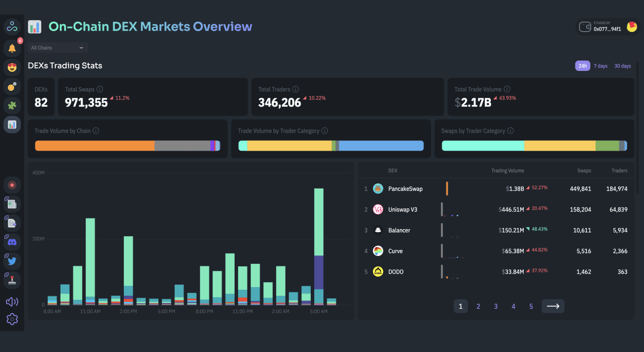Open the notifications bell icon
Viewport: 644px width, 352px height.
12,48
